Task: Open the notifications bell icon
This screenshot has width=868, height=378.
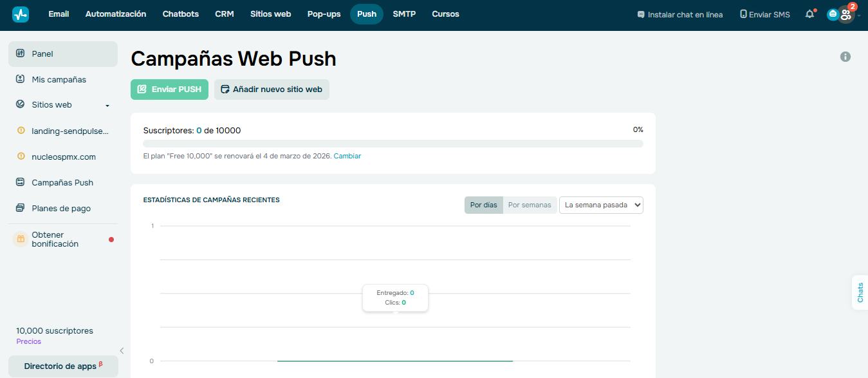Action: pyautogui.click(x=809, y=14)
